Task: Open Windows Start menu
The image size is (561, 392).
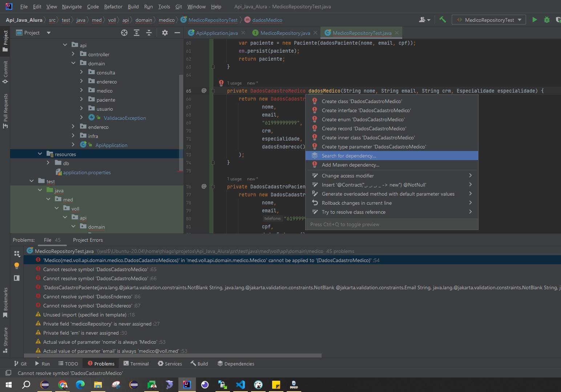Action: pos(9,385)
